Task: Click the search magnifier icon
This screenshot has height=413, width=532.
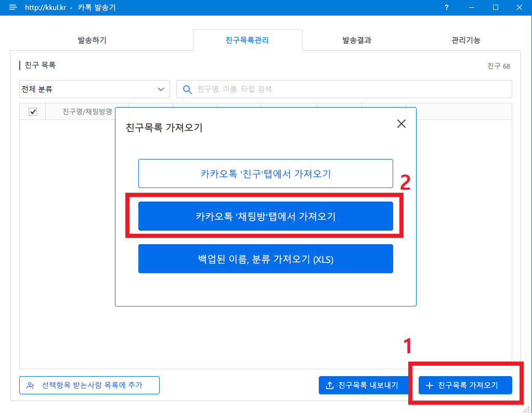Action: [187, 89]
